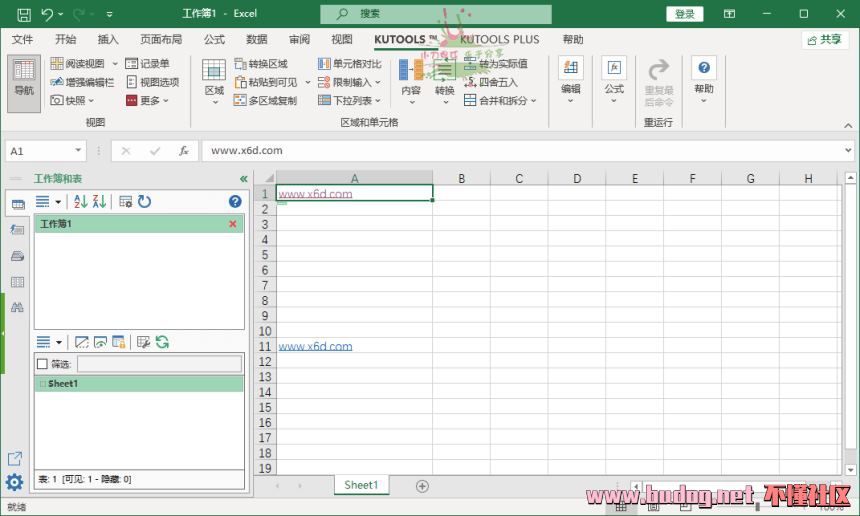Open Find and Replace binoculars icon
Image resolution: width=860 pixels, height=516 pixels.
17,308
